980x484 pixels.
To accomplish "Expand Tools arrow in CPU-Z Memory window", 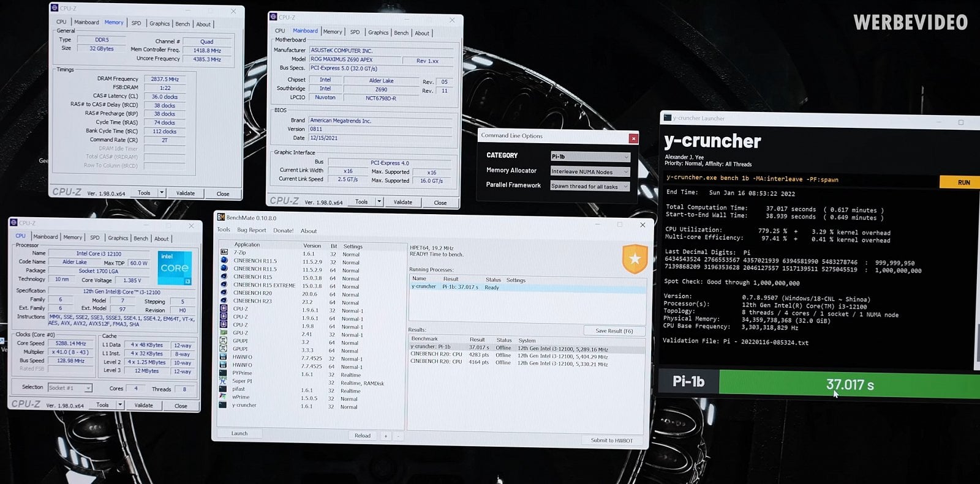I will (162, 193).
